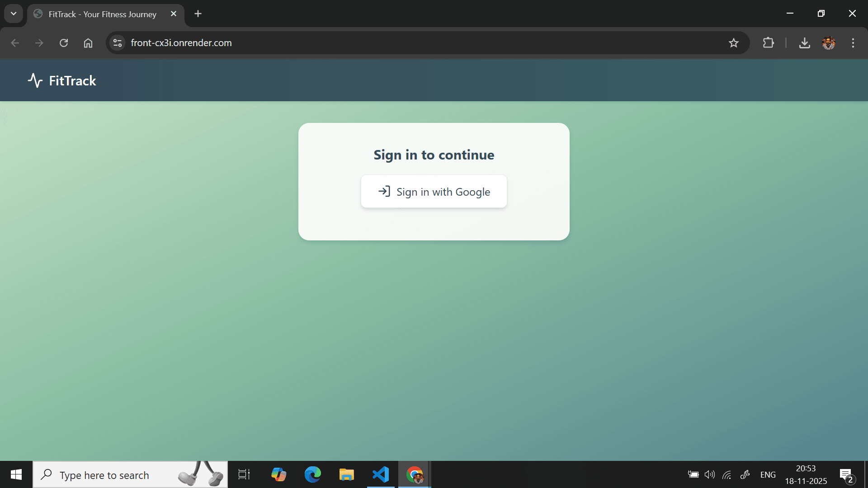Open a new browser tab
The height and width of the screenshot is (488, 868).
[198, 14]
